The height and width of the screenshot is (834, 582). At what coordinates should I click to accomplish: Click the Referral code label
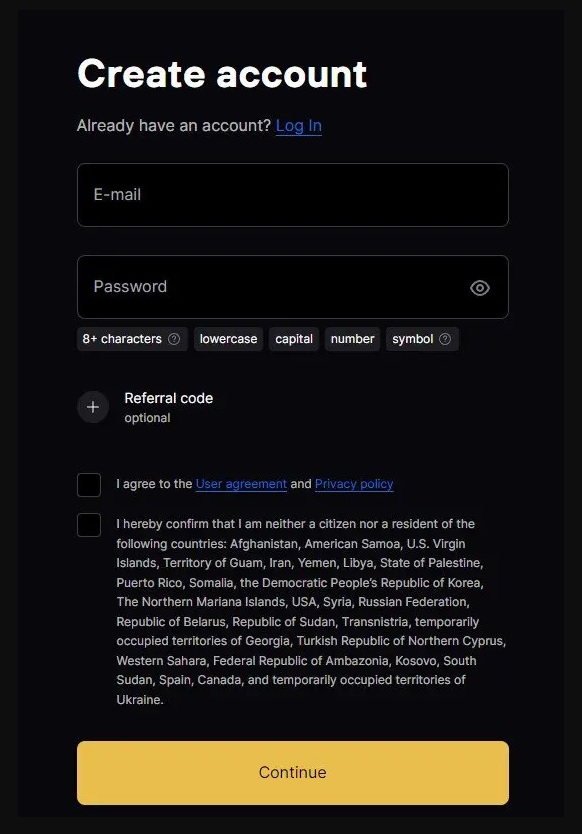pos(169,398)
